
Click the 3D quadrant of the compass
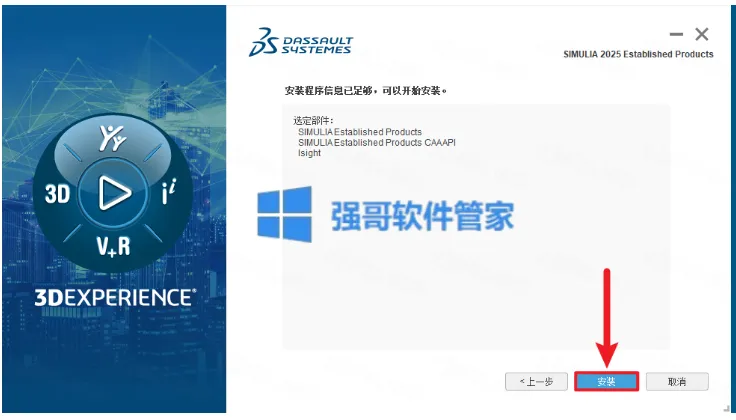tap(57, 194)
